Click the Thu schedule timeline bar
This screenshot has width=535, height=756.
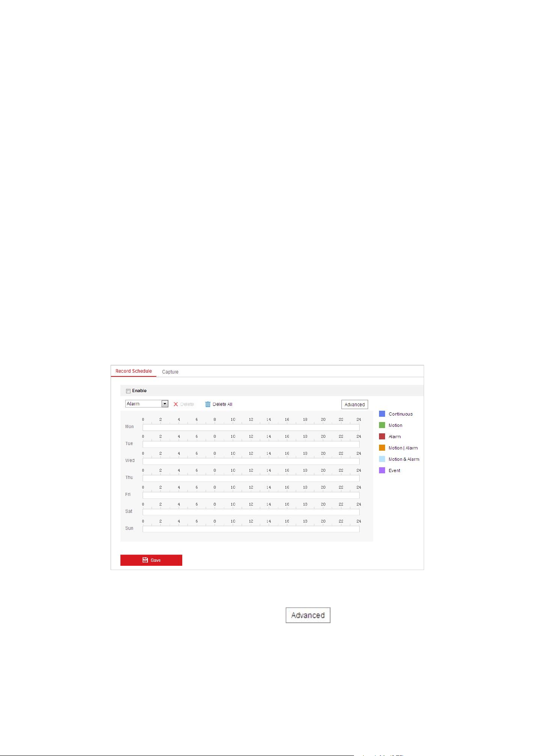[251, 478]
